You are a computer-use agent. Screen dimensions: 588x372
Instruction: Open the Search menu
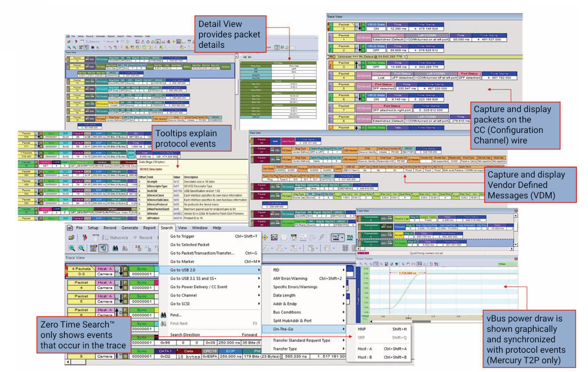point(167,227)
